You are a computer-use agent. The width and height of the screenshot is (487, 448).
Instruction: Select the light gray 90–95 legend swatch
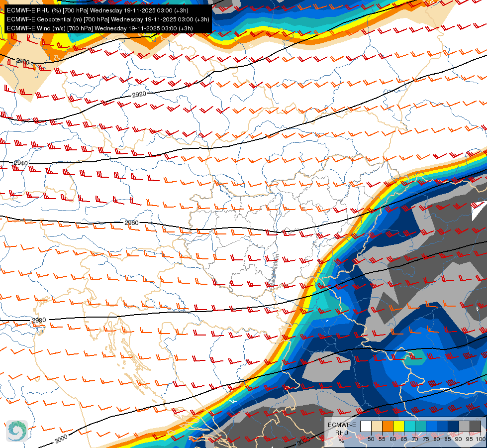(x=464, y=426)
